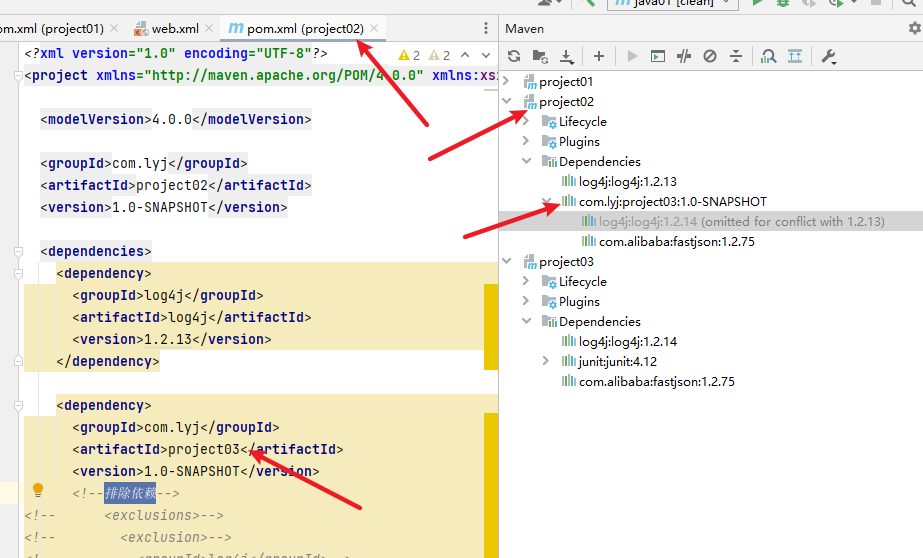Collapse Dependencies under project03

526,321
